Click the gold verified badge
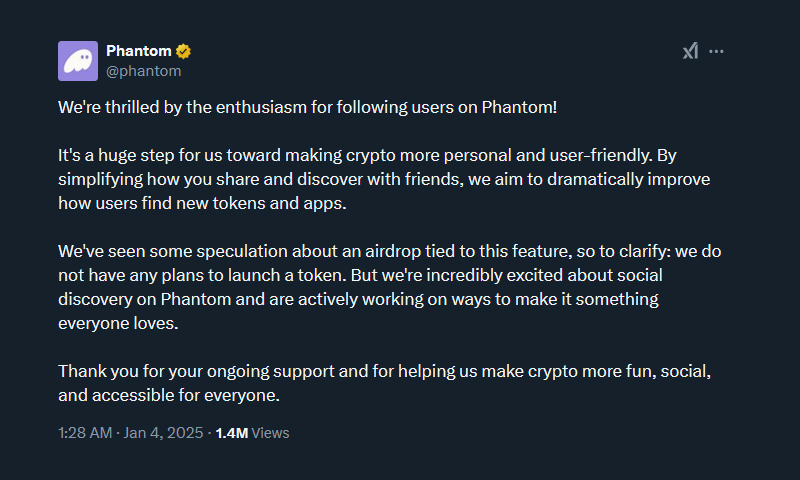The width and height of the screenshot is (800, 480). 184,51
